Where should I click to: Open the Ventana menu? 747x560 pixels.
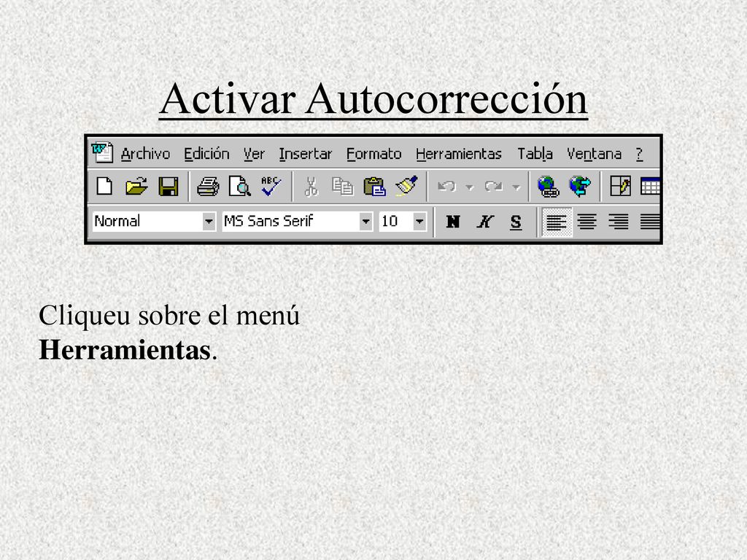(x=594, y=154)
